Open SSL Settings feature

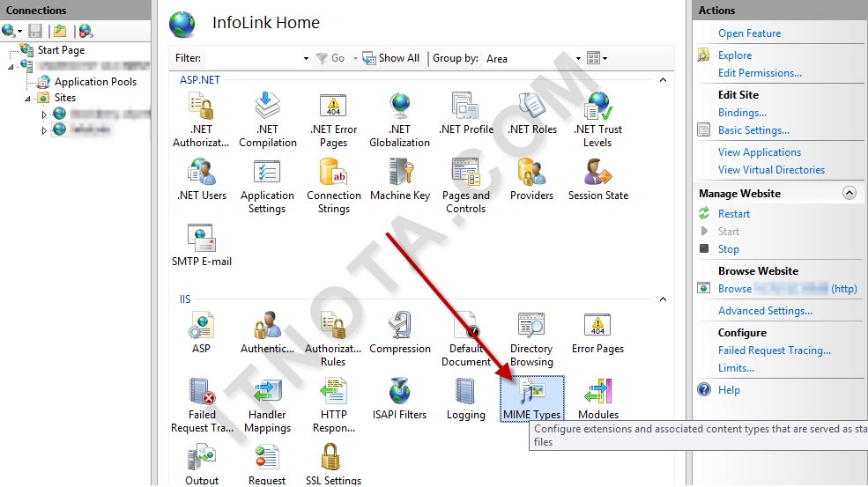tap(333, 464)
